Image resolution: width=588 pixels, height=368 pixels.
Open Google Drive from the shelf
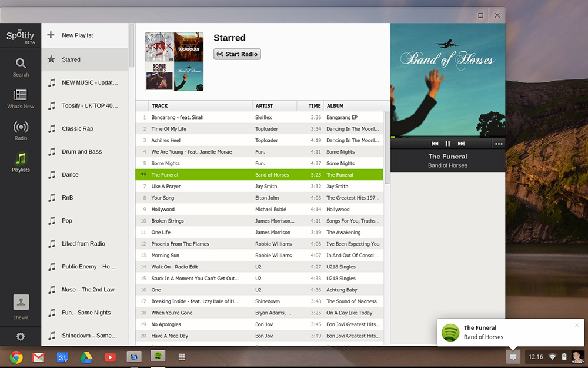86,357
